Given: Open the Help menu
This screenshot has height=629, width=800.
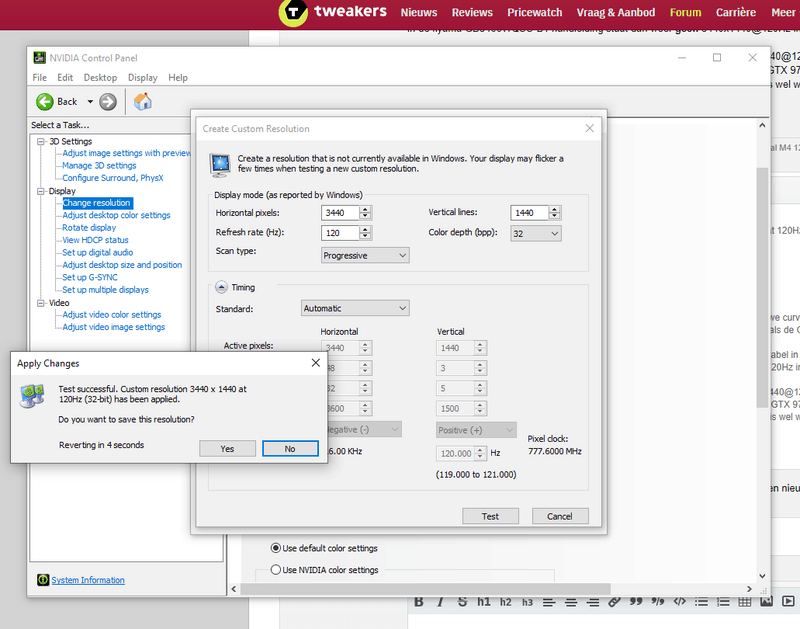Looking at the screenshot, I should [178, 78].
